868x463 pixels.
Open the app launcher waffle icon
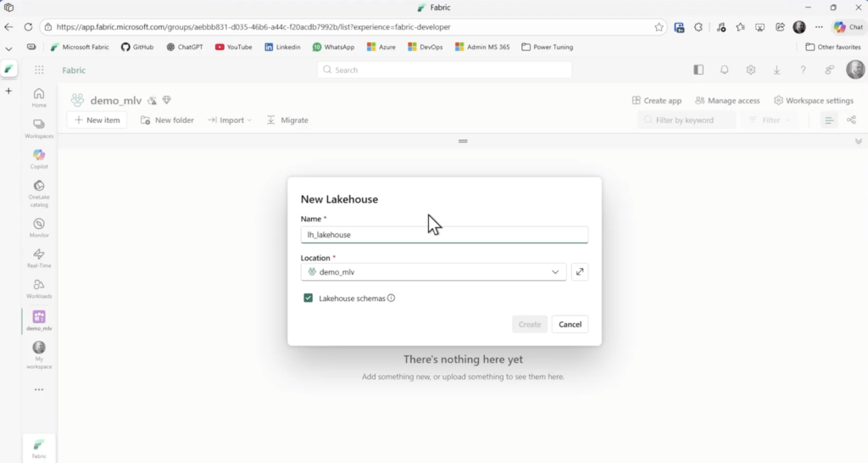[x=39, y=70]
